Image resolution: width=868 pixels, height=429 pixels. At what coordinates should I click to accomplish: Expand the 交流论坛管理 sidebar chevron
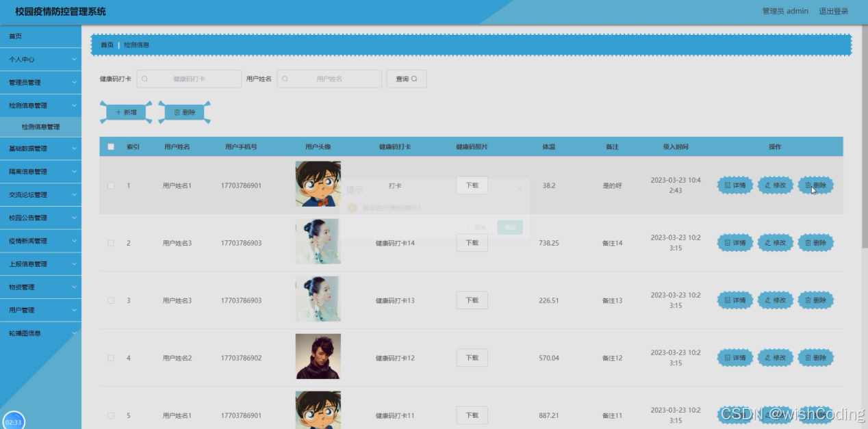coord(74,195)
